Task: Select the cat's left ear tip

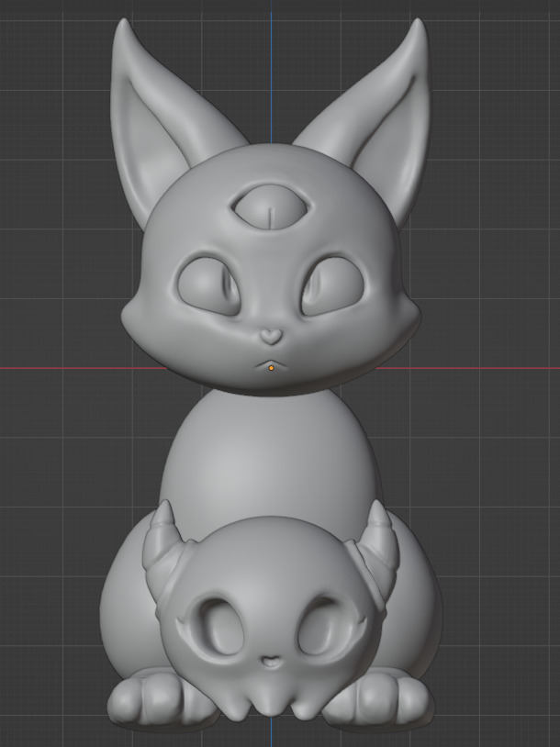Action: [121, 28]
